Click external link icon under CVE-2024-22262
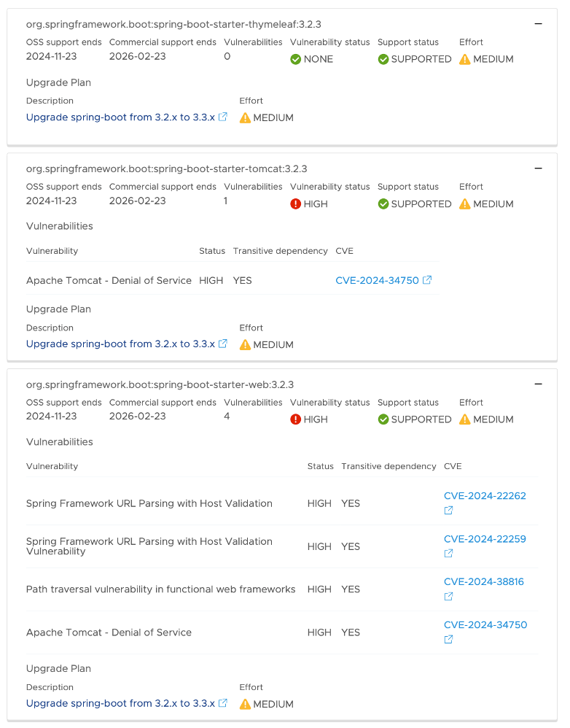 tap(448, 510)
